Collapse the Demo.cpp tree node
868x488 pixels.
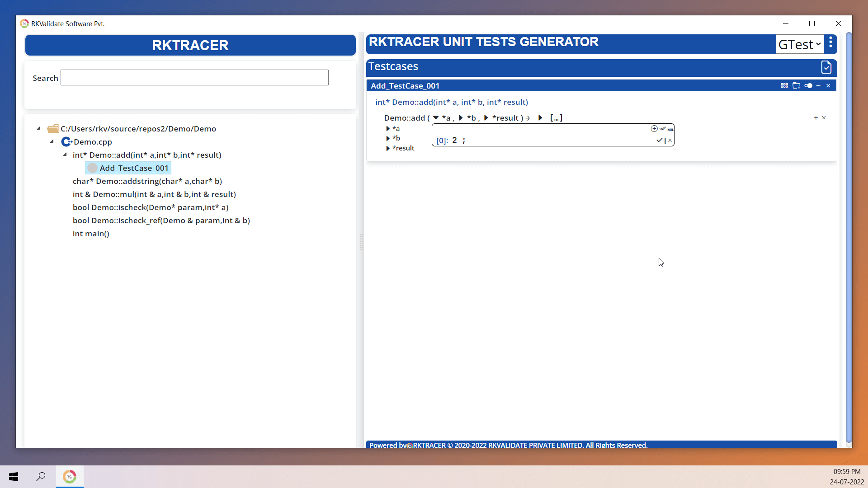point(52,142)
